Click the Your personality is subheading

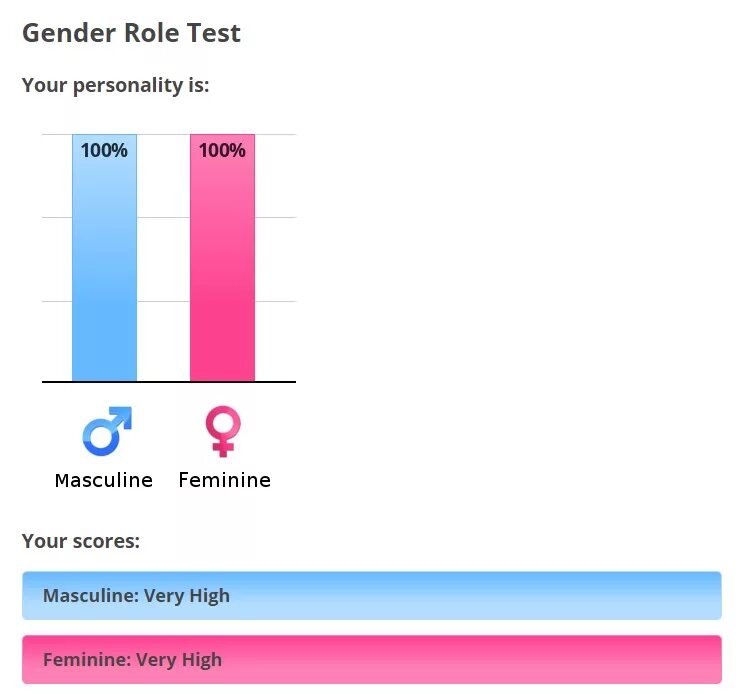click(115, 85)
